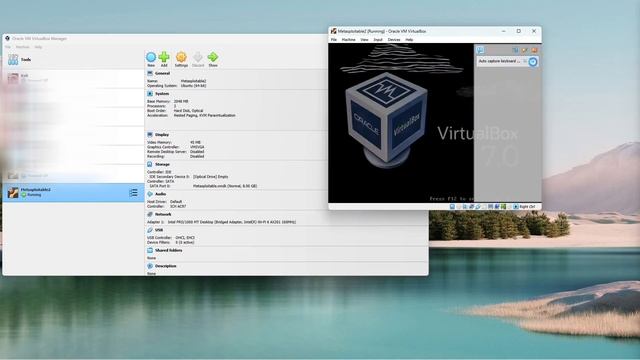Click inside the VM boot screen display
Viewport: 640px width, 360px height.
click(x=401, y=122)
